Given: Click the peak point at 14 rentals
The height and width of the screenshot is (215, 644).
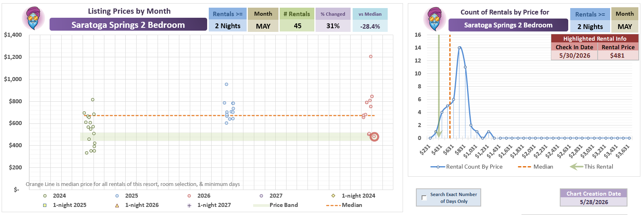Looking at the screenshot, I should [459, 48].
